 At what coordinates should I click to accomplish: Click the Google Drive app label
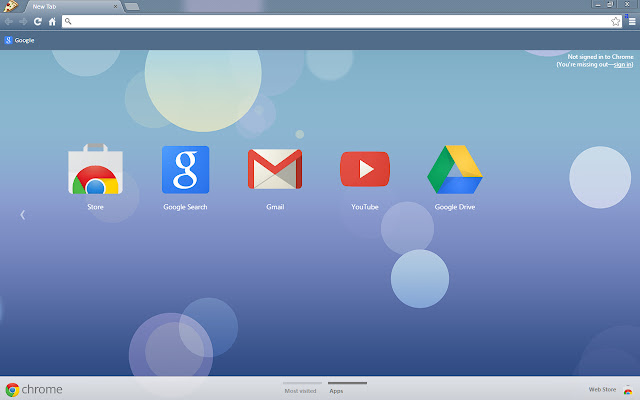pyautogui.click(x=455, y=207)
